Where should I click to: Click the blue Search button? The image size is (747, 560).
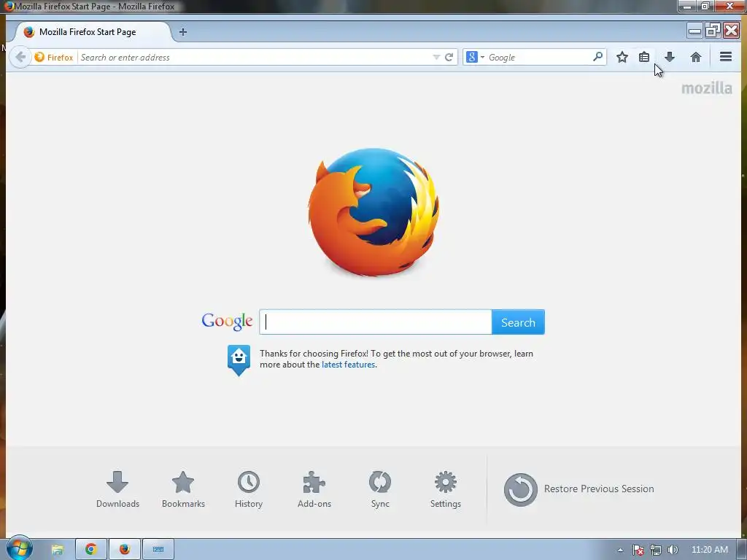518,322
